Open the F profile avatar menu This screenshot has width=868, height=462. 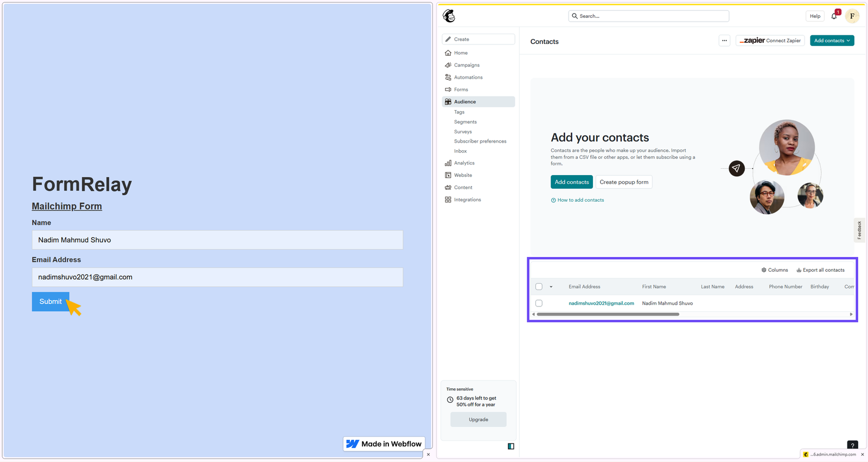coord(852,16)
